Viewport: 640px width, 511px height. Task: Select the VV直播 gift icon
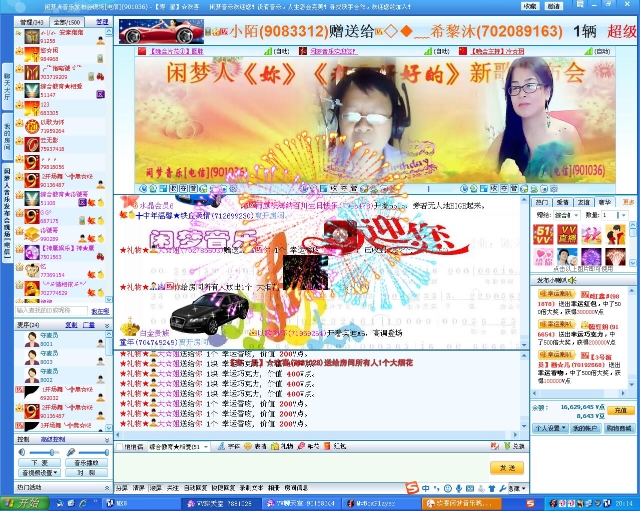click(567, 234)
